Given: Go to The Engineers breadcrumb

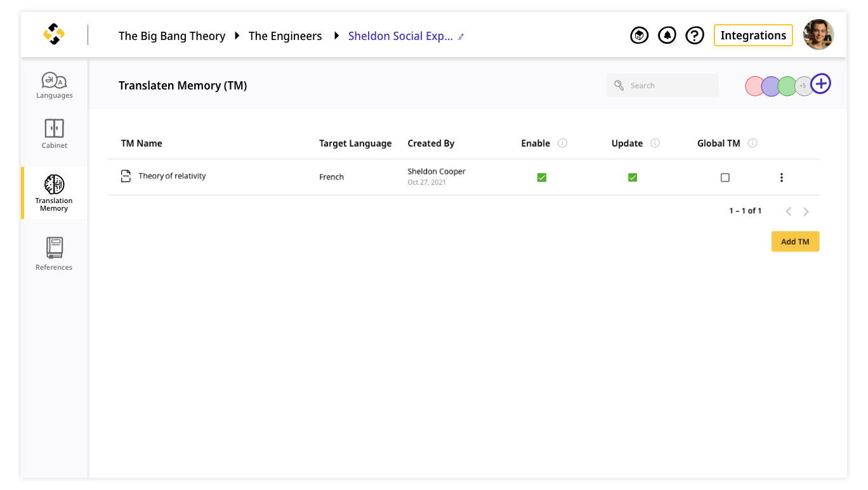Looking at the screenshot, I should tap(285, 36).
